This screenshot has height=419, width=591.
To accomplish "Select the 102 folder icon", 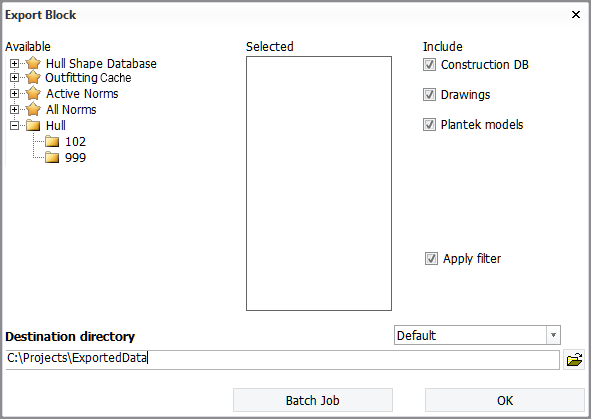I will pos(52,142).
